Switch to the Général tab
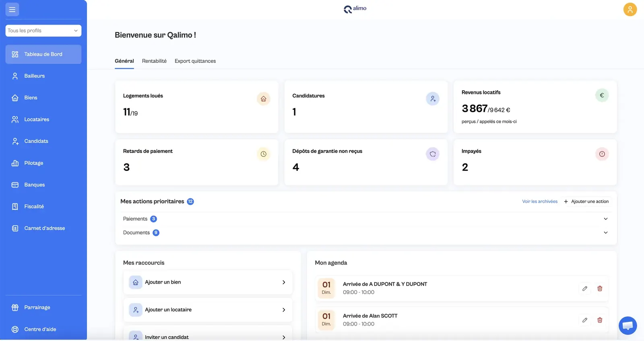 [124, 61]
